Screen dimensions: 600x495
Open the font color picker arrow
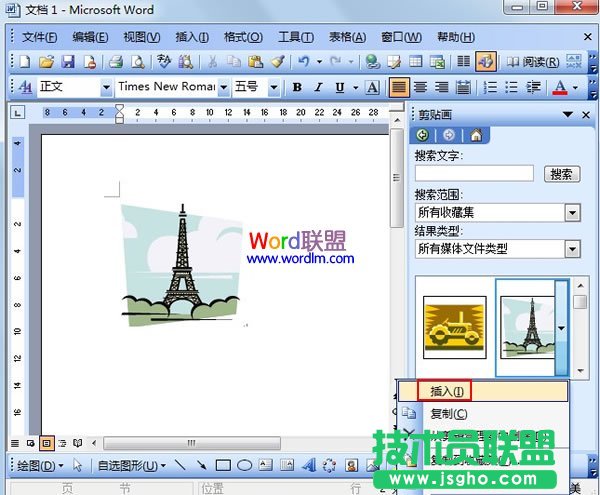click(574, 87)
